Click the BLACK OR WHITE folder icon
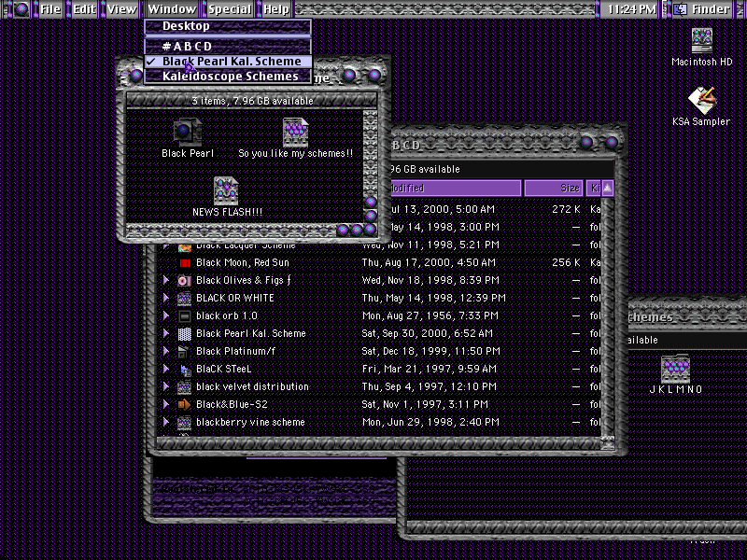The width and height of the screenshot is (747, 560). [x=184, y=299]
